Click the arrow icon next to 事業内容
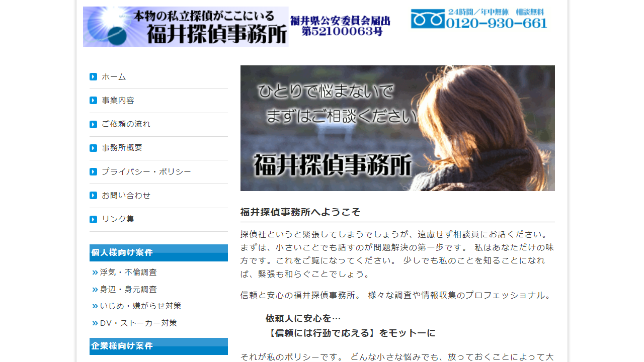 [93, 100]
